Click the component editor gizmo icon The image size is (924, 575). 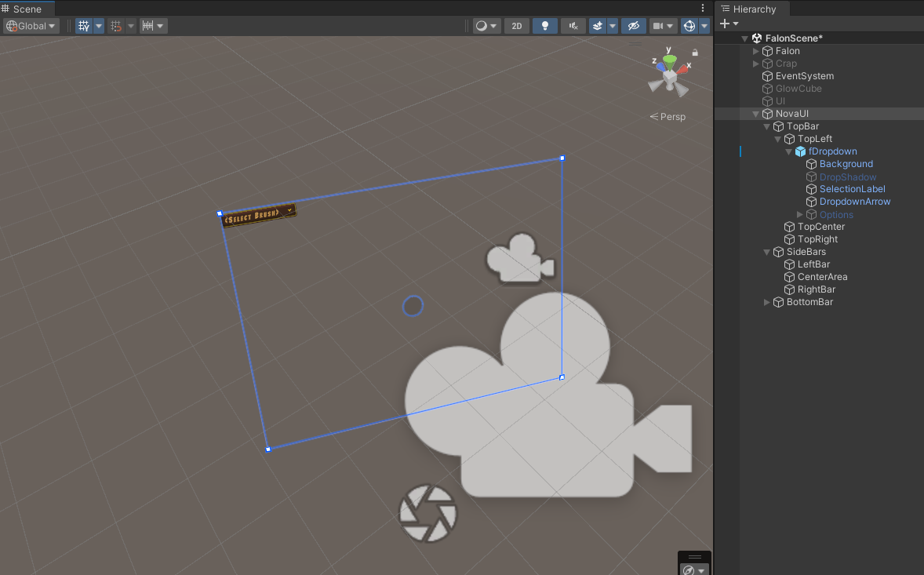click(x=688, y=25)
